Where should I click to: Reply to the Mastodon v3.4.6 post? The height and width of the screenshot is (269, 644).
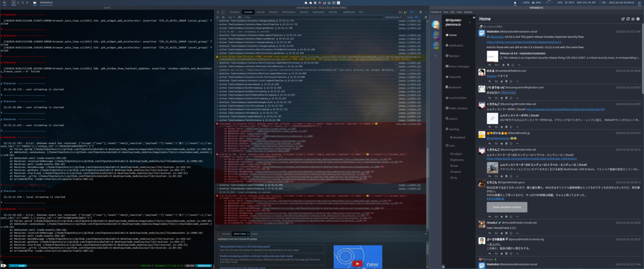click(x=490, y=65)
